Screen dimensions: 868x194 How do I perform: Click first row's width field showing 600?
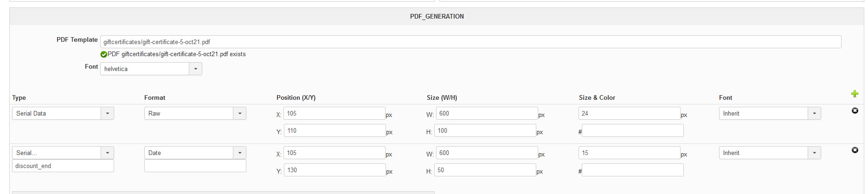pos(487,113)
